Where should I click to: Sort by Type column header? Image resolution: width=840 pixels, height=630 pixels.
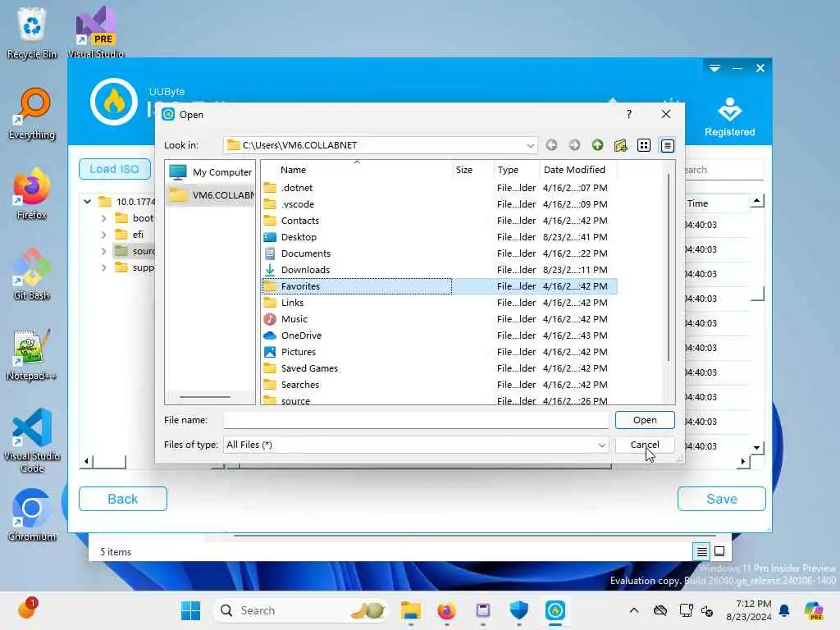point(517,170)
